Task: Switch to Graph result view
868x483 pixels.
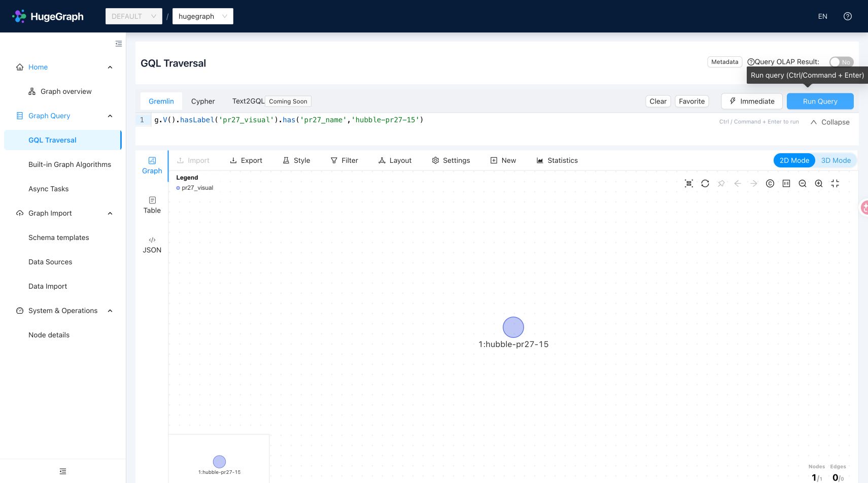Action: 152,165
